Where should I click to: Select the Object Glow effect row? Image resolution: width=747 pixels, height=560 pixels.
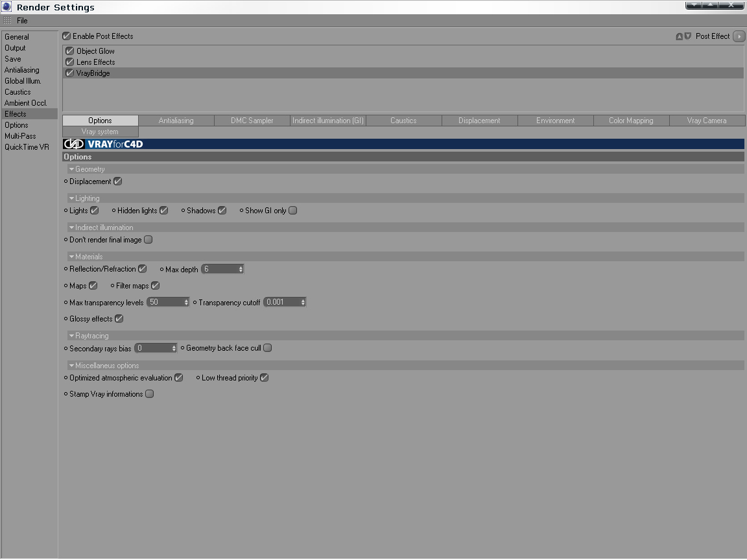click(403, 51)
